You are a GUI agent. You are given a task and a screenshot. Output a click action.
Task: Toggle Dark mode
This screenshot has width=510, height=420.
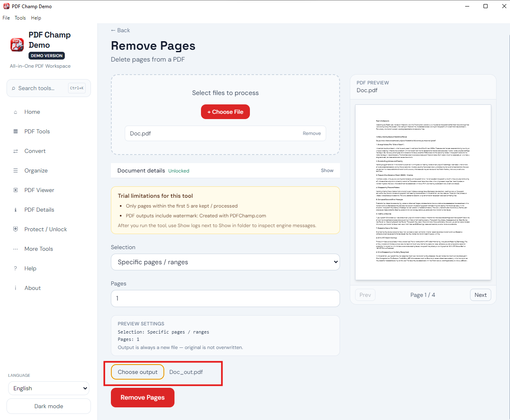pos(49,406)
